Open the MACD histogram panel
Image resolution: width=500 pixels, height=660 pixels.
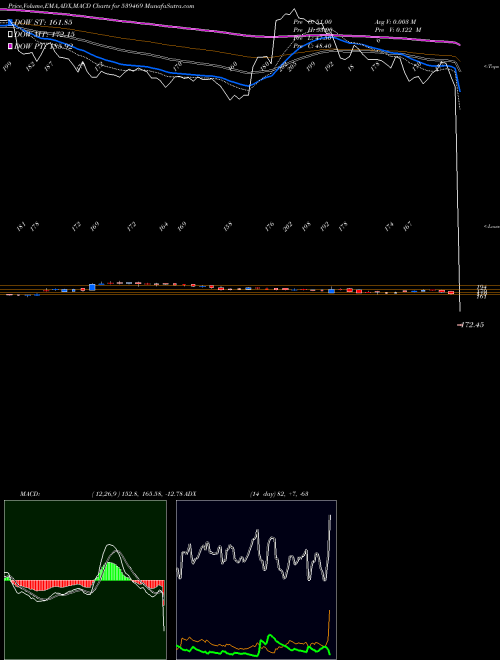pyautogui.click(x=85, y=580)
